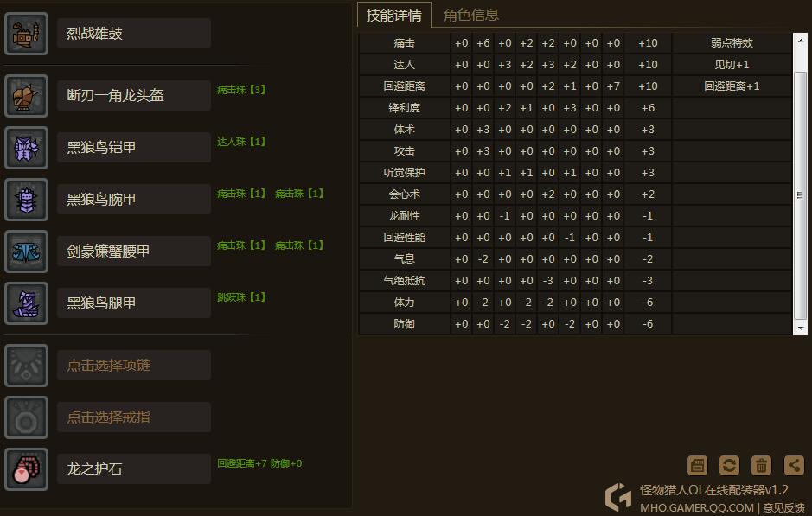Click the 体术 skill row name

[x=404, y=130]
